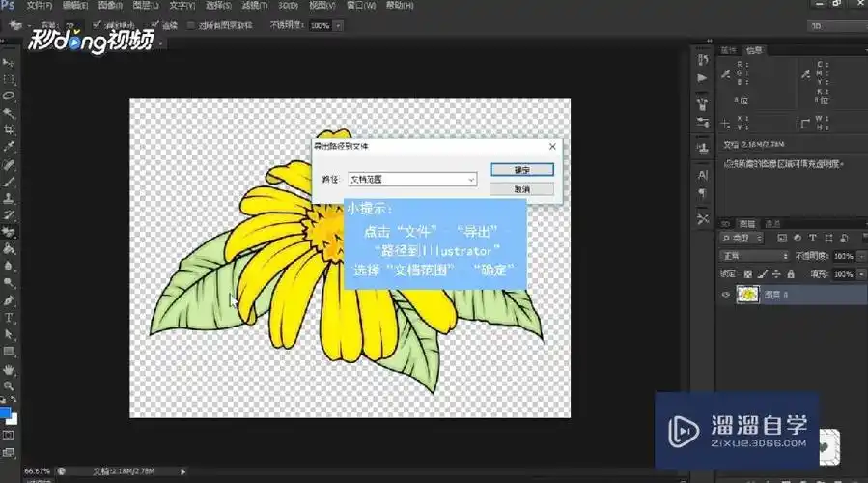Select the Rectangular Marquee tool
Viewport: 868px width, 483px height.
pyautogui.click(x=9, y=79)
